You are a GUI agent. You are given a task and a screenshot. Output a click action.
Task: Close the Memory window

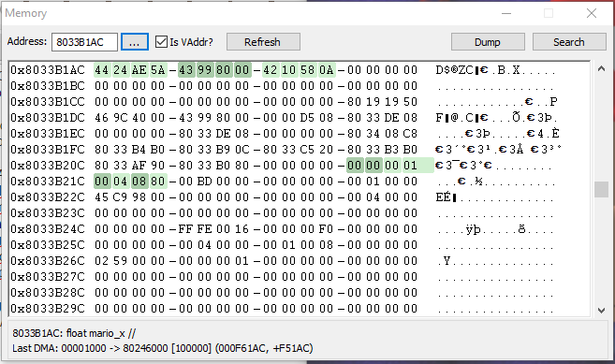[592, 13]
